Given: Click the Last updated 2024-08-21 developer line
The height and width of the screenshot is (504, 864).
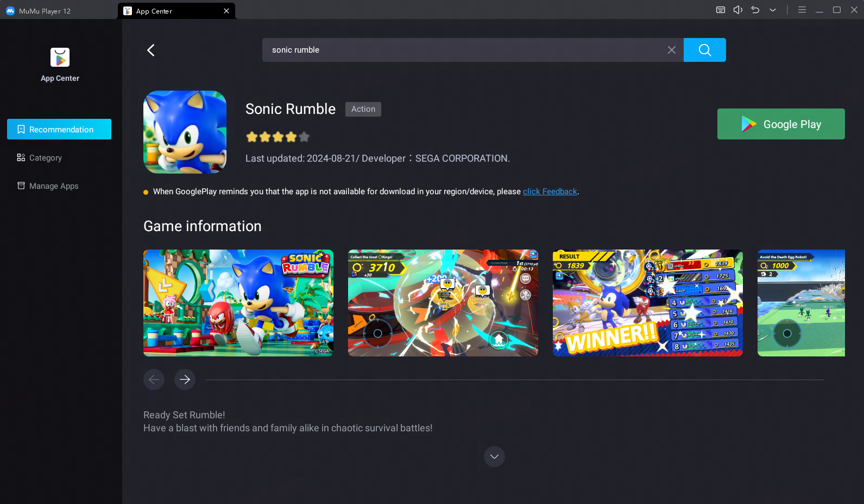Looking at the screenshot, I should [377, 158].
